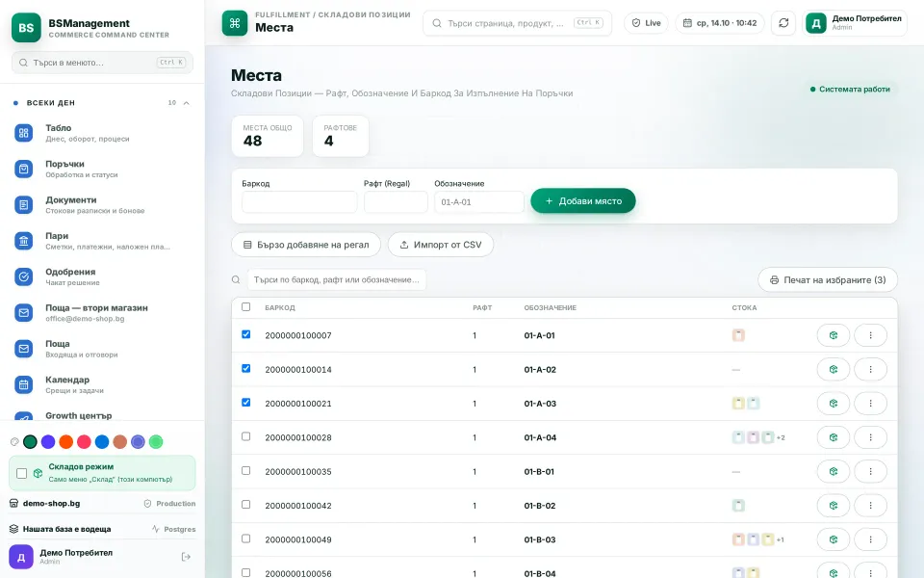
Task: Click the green command icon beside the Места title
Action: pos(235,23)
